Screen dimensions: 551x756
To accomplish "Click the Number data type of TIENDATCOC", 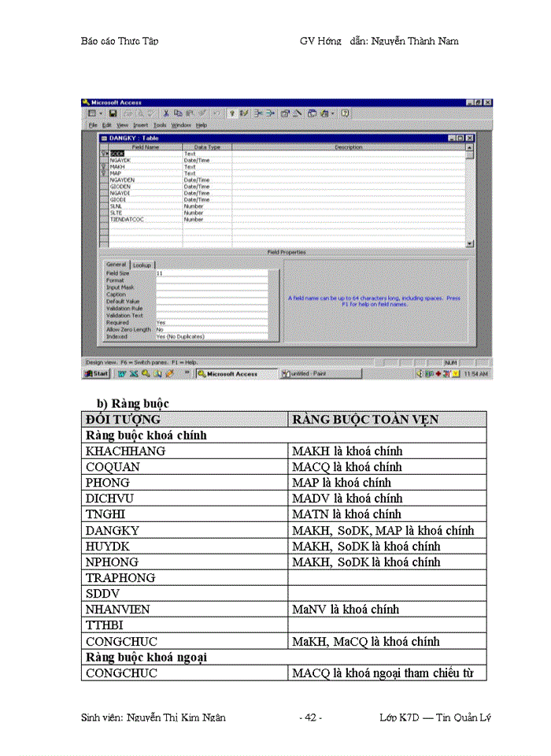I will [194, 220].
